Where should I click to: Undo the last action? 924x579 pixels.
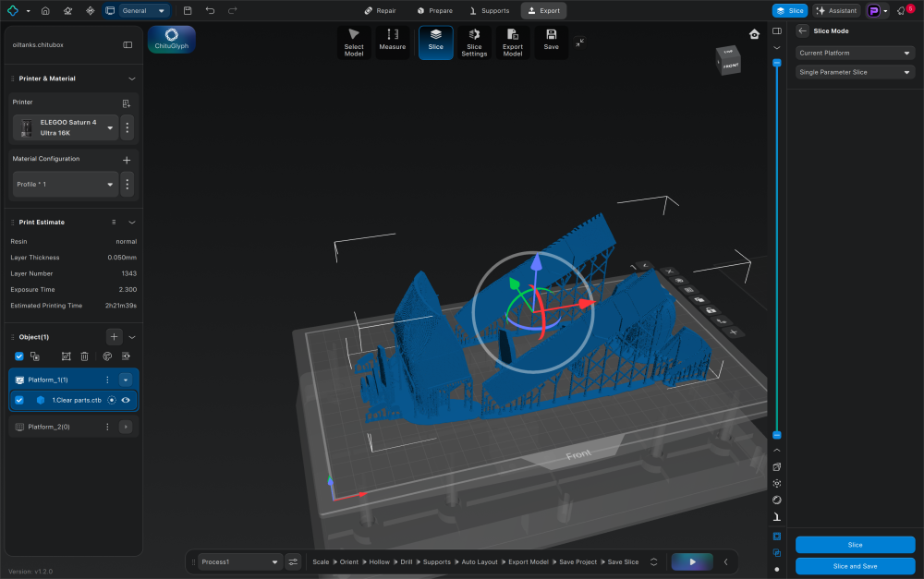[x=210, y=10]
